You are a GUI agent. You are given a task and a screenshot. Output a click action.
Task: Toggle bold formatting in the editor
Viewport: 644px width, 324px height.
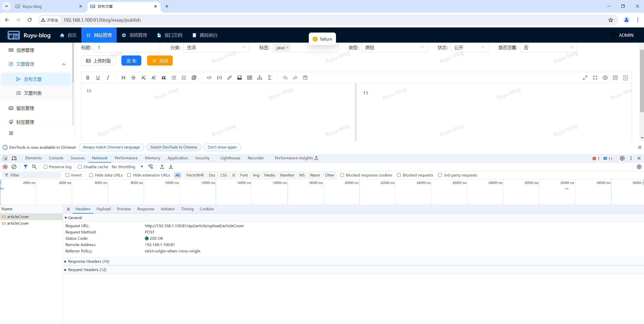88,78
